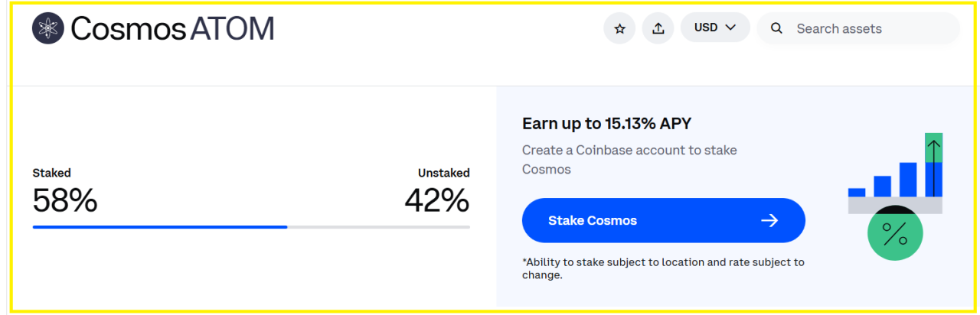Click the green percent circle icon
This screenshot has width=980, height=315.
894,233
